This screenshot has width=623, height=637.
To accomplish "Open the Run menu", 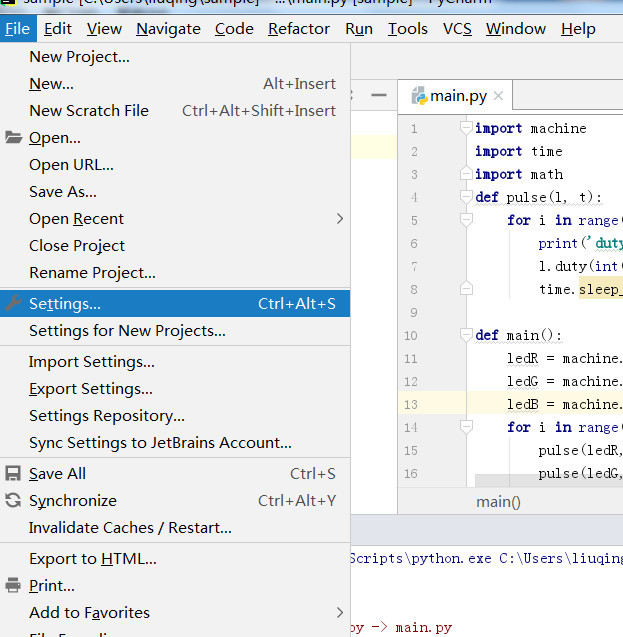I will point(359,29).
